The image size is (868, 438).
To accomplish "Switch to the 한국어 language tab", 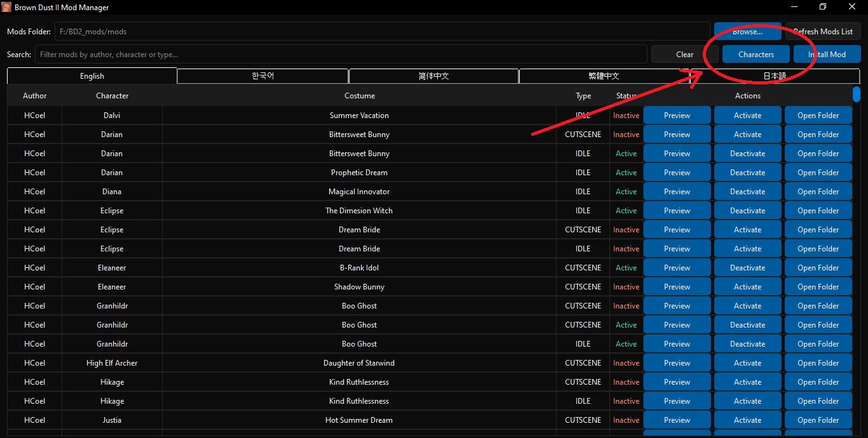I will click(262, 76).
